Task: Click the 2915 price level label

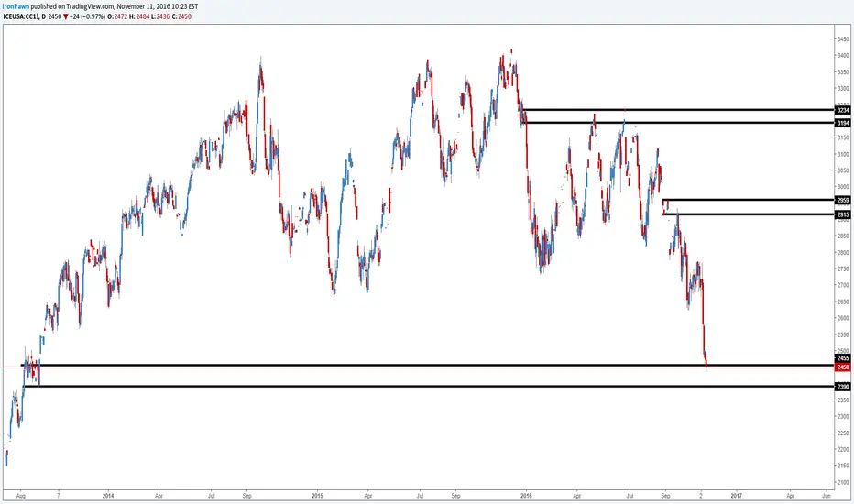Action: tap(843, 214)
